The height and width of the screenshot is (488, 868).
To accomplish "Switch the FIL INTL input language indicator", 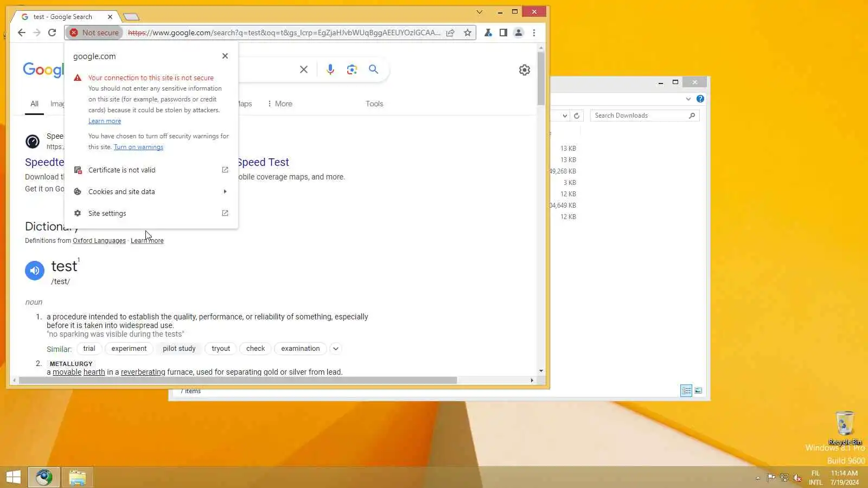I will click(x=815, y=478).
